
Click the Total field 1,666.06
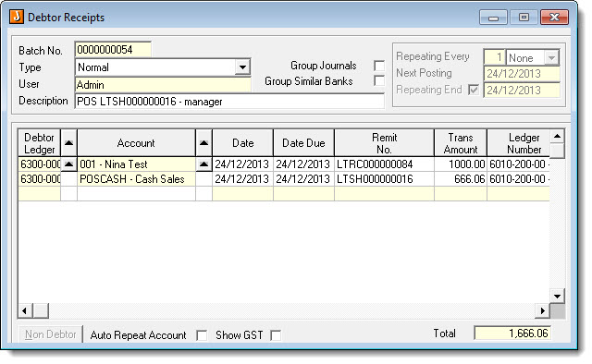click(512, 334)
